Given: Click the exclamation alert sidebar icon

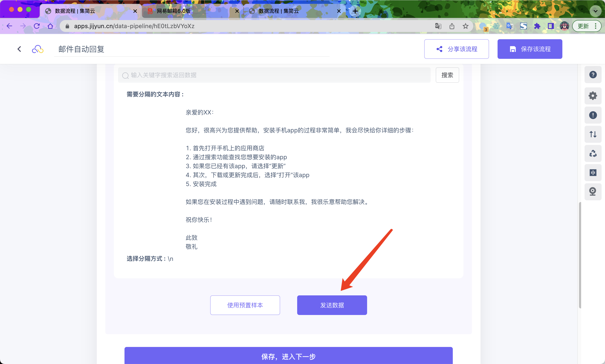Looking at the screenshot, I should [593, 115].
